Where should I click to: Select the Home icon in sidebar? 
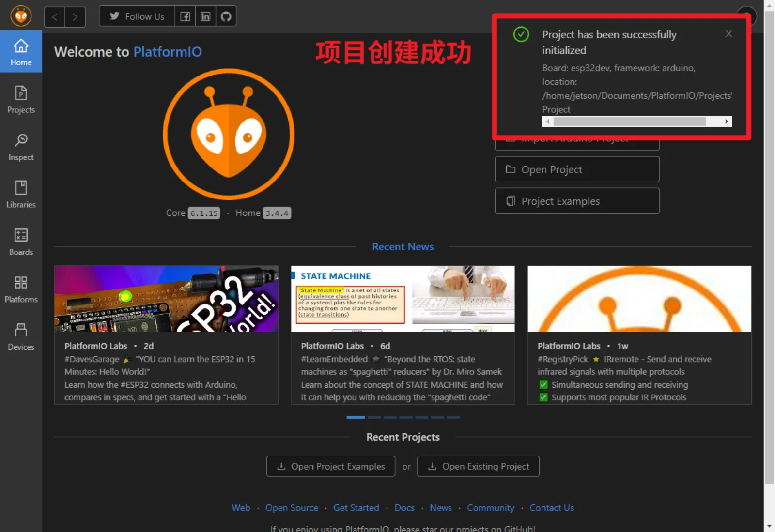click(21, 51)
